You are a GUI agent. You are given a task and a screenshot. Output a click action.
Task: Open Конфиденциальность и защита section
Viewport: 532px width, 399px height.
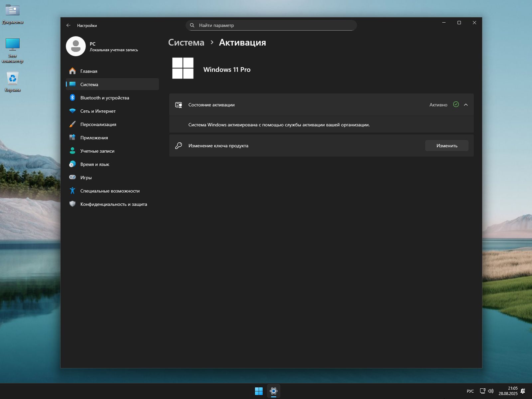point(112,204)
